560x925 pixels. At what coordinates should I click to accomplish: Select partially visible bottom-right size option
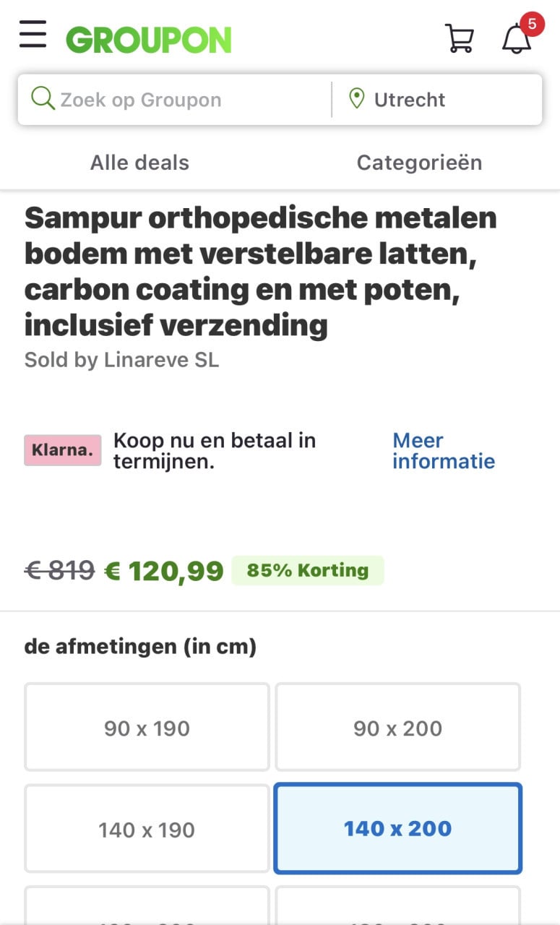pyautogui.click(x=397, y=905)
